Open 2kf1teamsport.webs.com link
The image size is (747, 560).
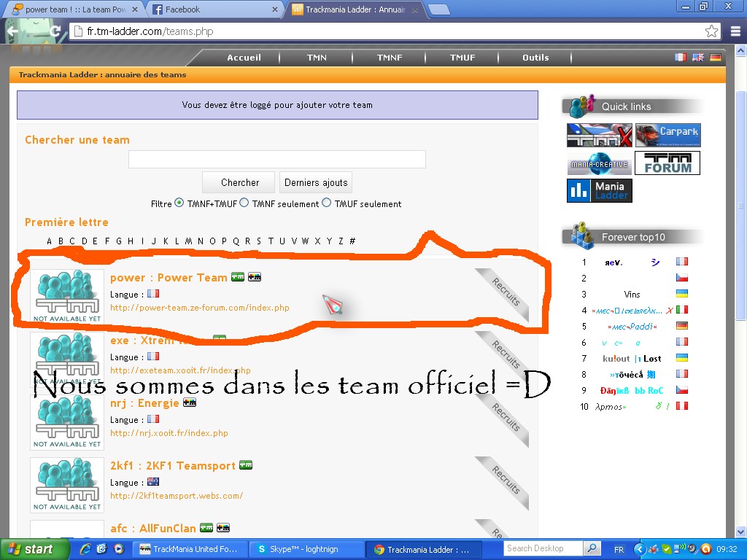[177, 496]
